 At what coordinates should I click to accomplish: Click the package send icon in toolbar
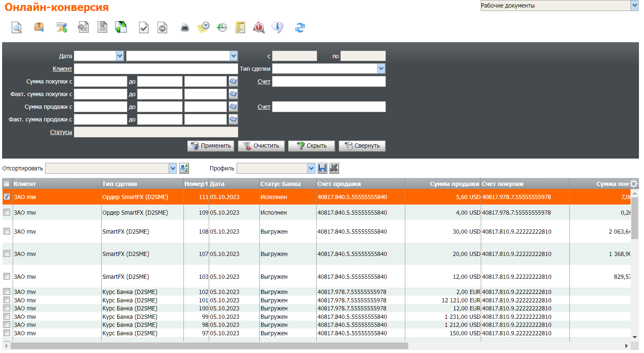coord(39,27)
